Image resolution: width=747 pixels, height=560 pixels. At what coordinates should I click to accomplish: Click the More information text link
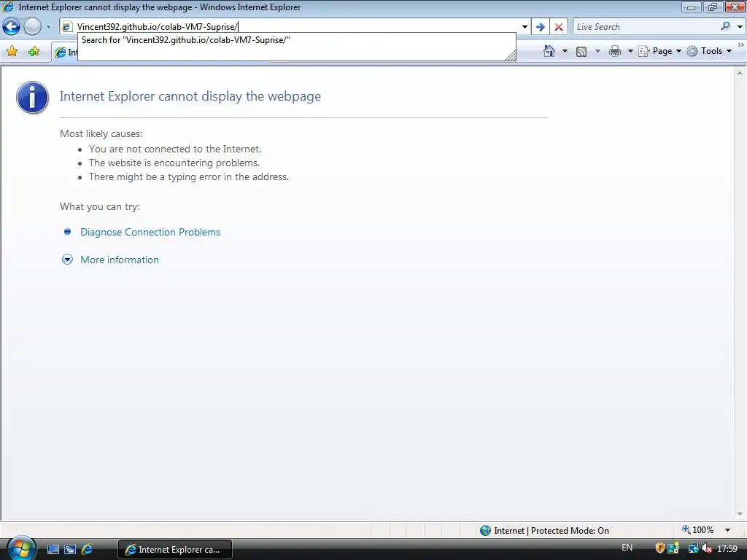pyautogui.click(x=120, y=260)
